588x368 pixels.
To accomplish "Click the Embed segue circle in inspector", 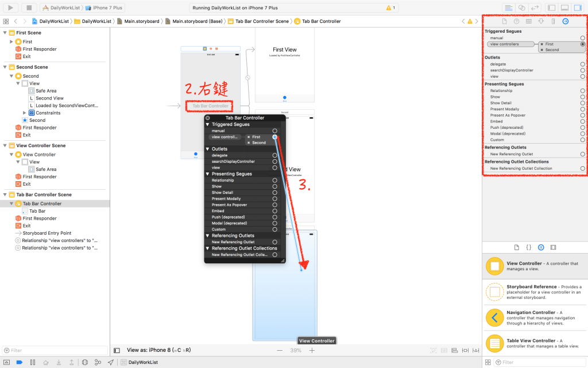I will (582, 121).
